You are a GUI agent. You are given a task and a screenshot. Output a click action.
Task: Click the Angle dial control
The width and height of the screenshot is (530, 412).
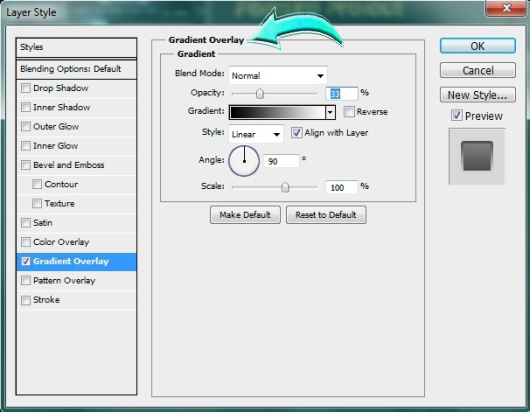pyautogui.click(x=244, y=161)
